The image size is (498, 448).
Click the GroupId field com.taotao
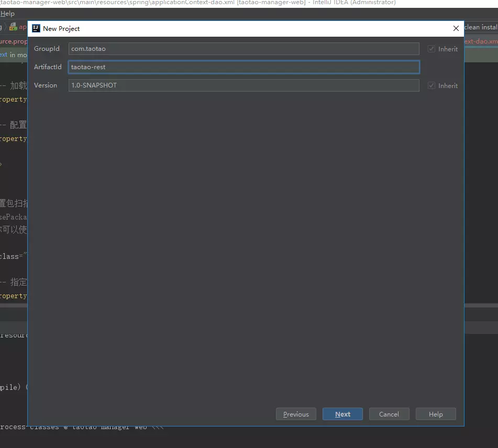point(244,49)
